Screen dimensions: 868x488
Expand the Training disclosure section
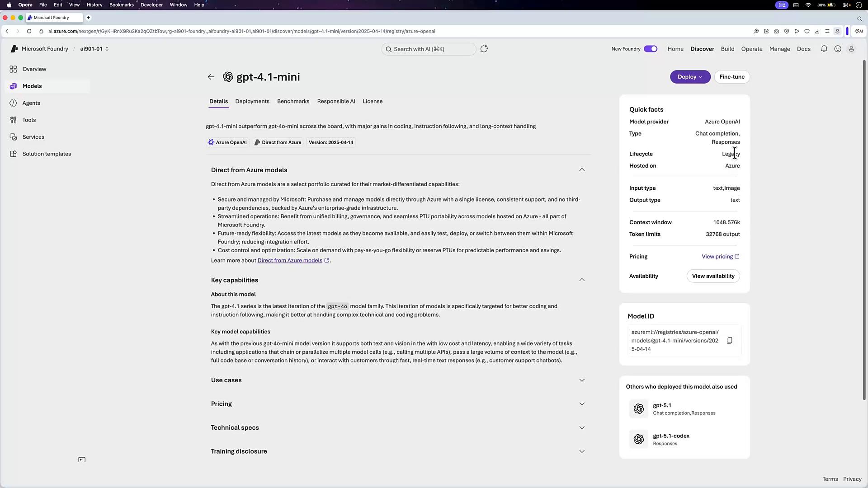pos(582,451)
